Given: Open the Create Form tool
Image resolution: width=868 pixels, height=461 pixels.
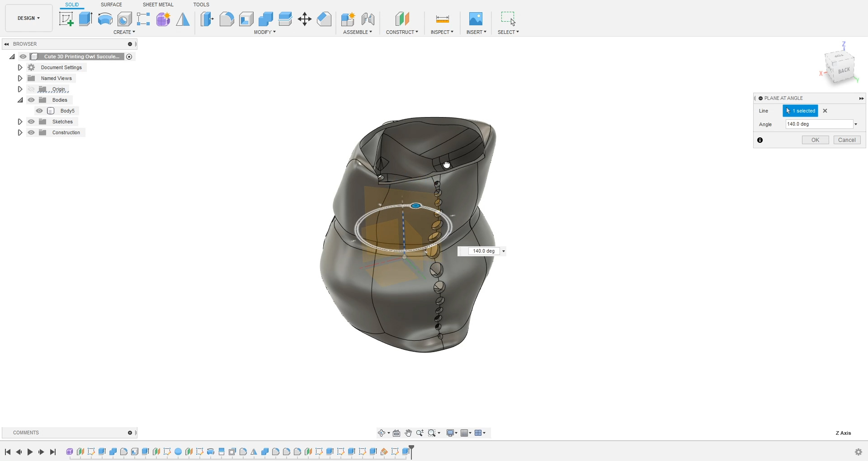Looking at the screenshot, I should coord(163,19).
